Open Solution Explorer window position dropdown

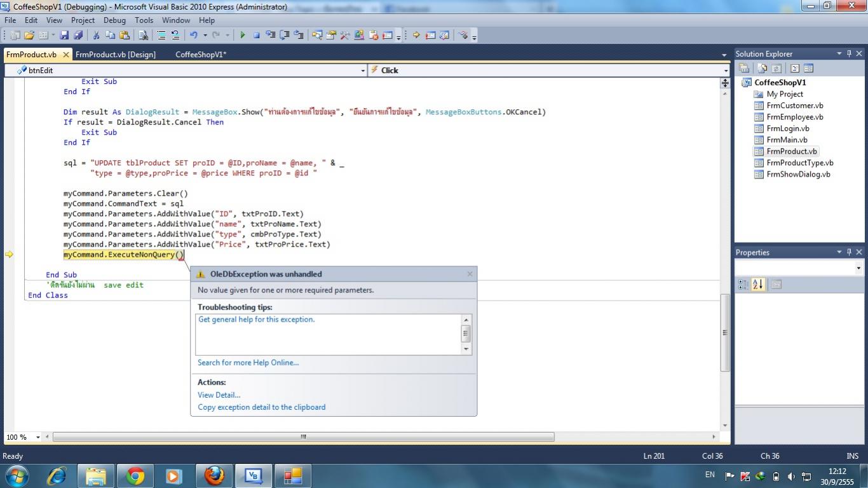click(x=839, y=54)
